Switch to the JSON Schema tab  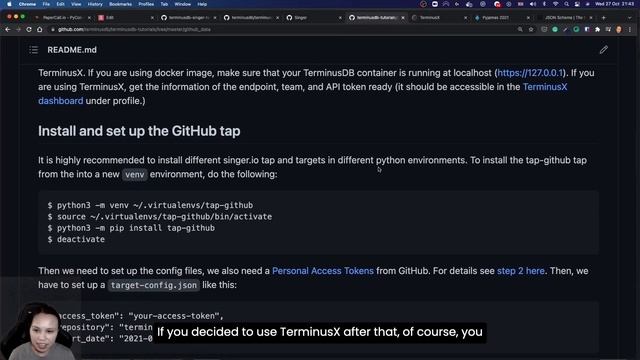(x=564, y=18)
